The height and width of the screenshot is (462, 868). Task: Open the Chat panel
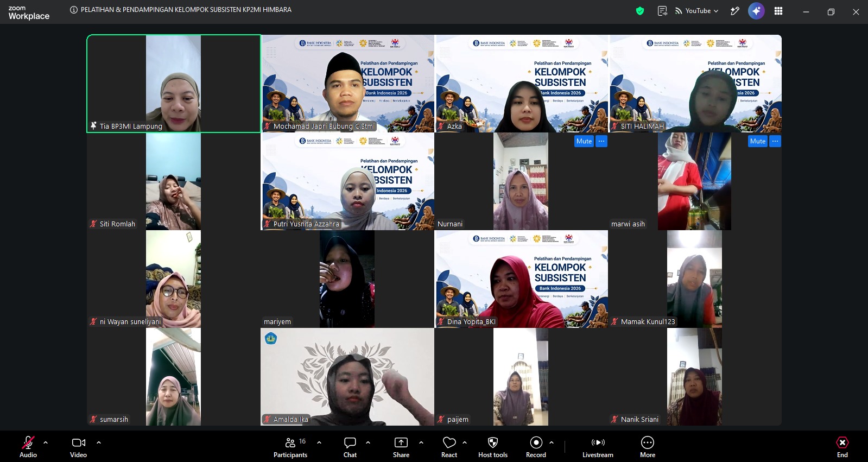point(350,447)
